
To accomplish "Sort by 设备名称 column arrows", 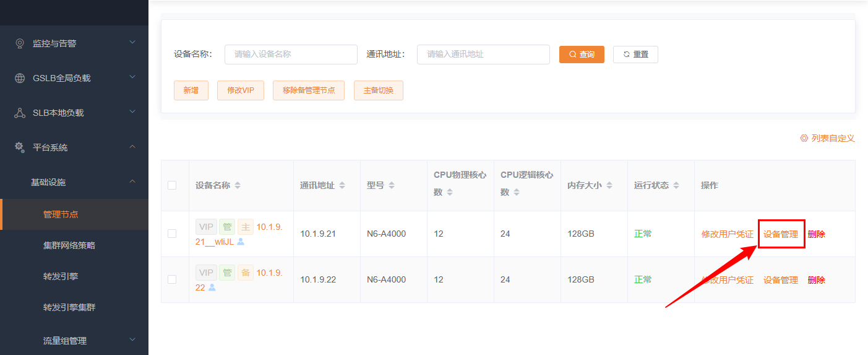I will (x=238, y=186).
